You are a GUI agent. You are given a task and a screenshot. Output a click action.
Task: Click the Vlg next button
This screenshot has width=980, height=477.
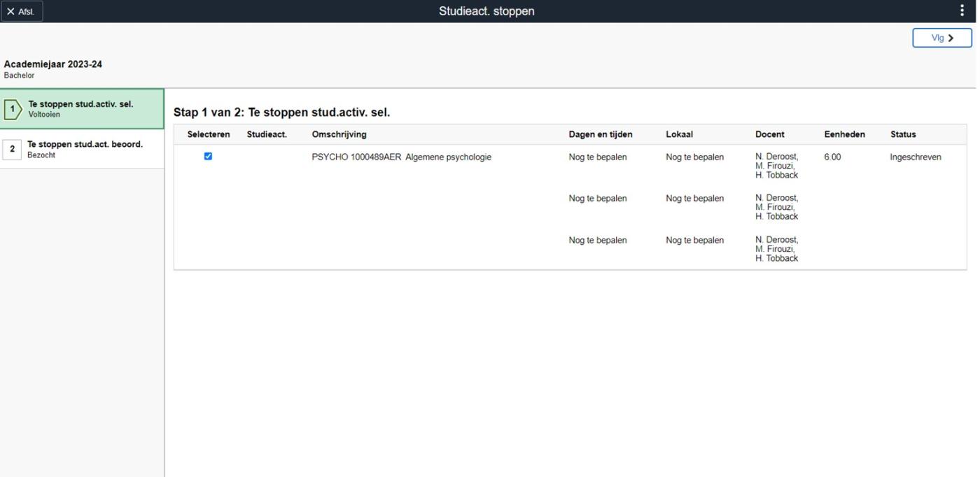[941, 38]
